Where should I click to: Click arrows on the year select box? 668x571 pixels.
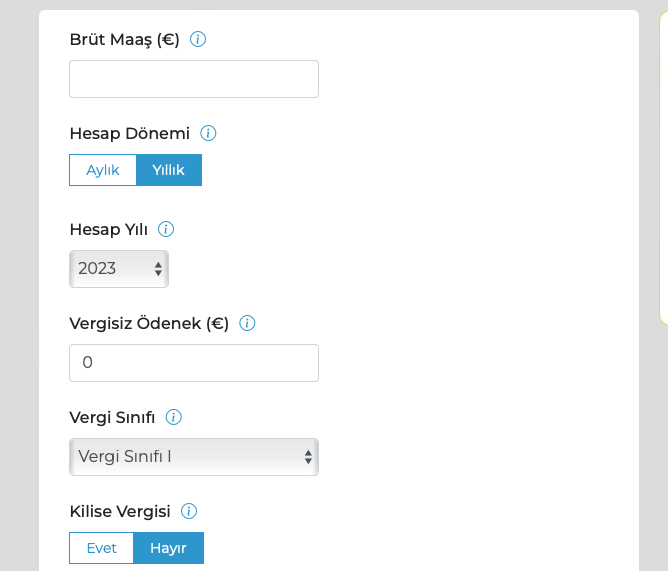158,269
